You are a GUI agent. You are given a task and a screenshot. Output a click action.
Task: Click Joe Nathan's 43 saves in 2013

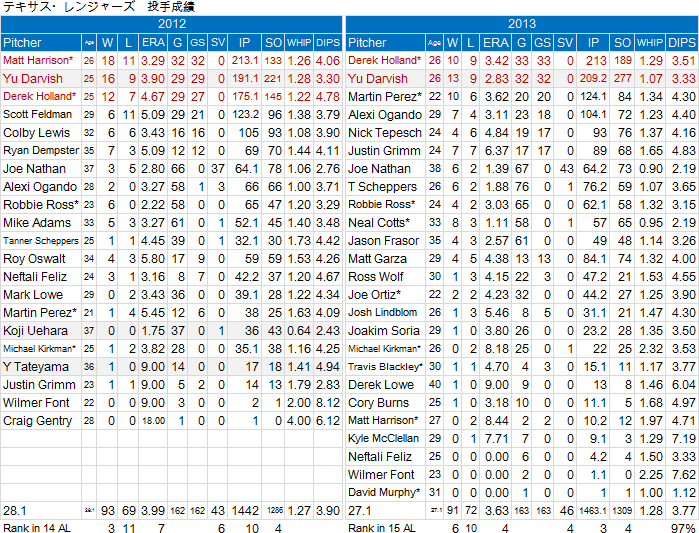click(566, 168)
